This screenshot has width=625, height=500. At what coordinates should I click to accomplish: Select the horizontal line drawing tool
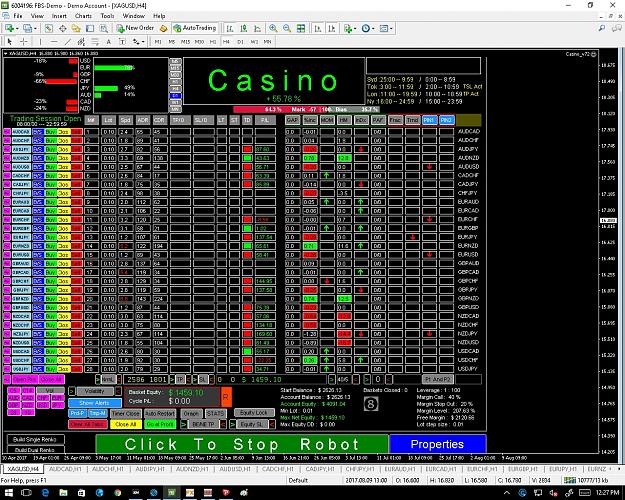click(x=54, y=41)
